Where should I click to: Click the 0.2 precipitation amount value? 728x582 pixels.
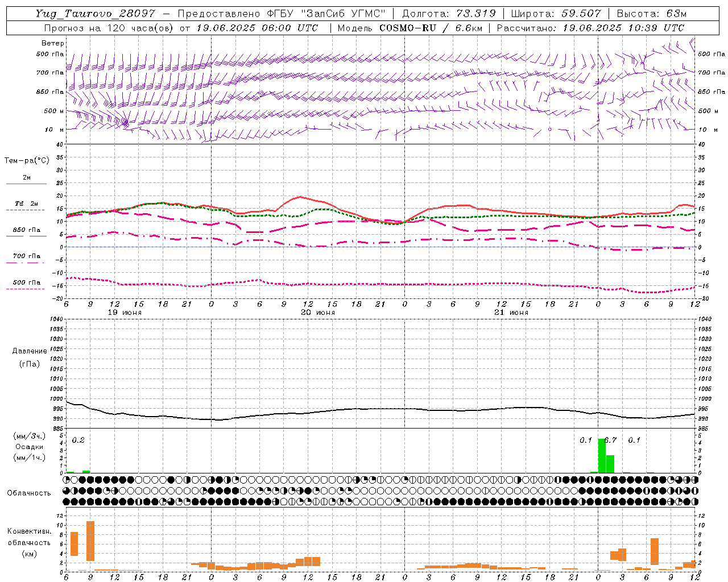tap(78, 440)
